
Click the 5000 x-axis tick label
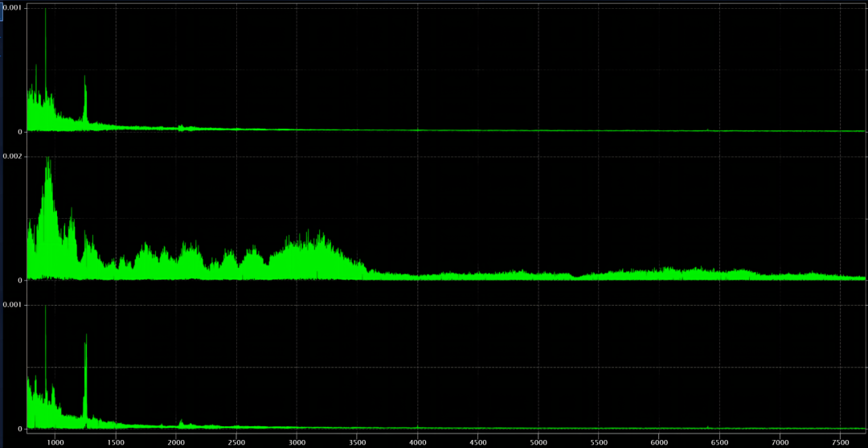click(x=538, y=442)
